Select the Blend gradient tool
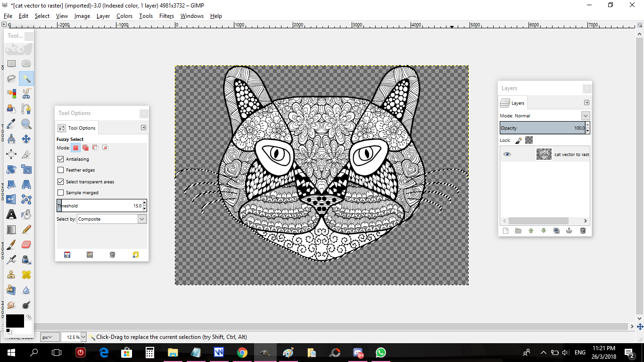Screen dimensions: 644x362 [11, 230]
